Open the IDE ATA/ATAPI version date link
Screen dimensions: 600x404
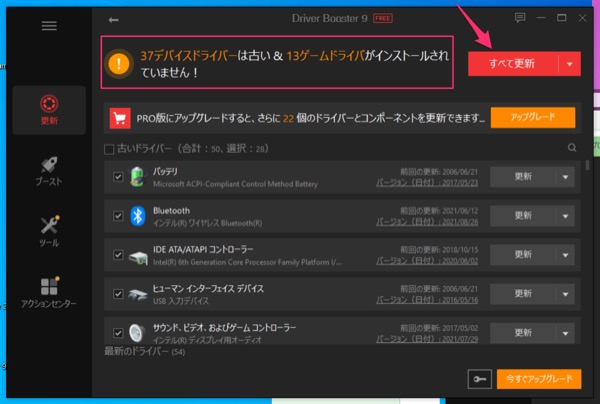(427, 261)
